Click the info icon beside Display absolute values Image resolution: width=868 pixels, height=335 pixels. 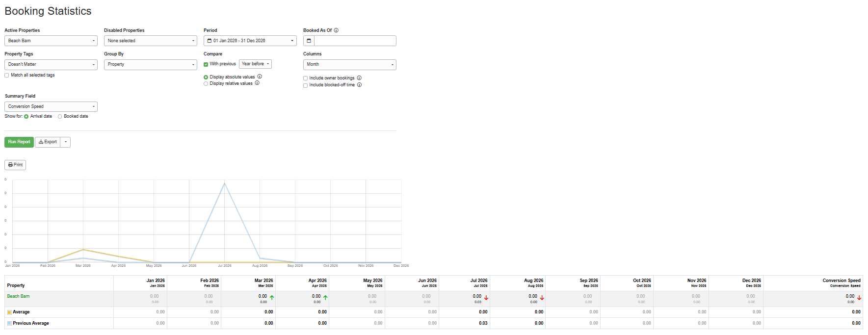[260, 77]
